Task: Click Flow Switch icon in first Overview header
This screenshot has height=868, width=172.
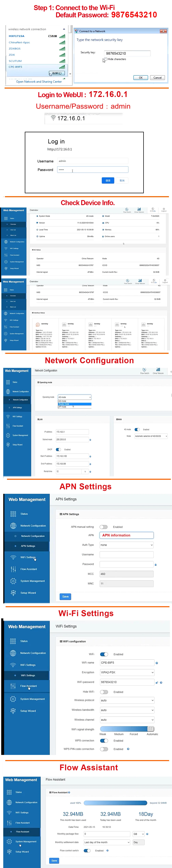Action: (127, 209)
